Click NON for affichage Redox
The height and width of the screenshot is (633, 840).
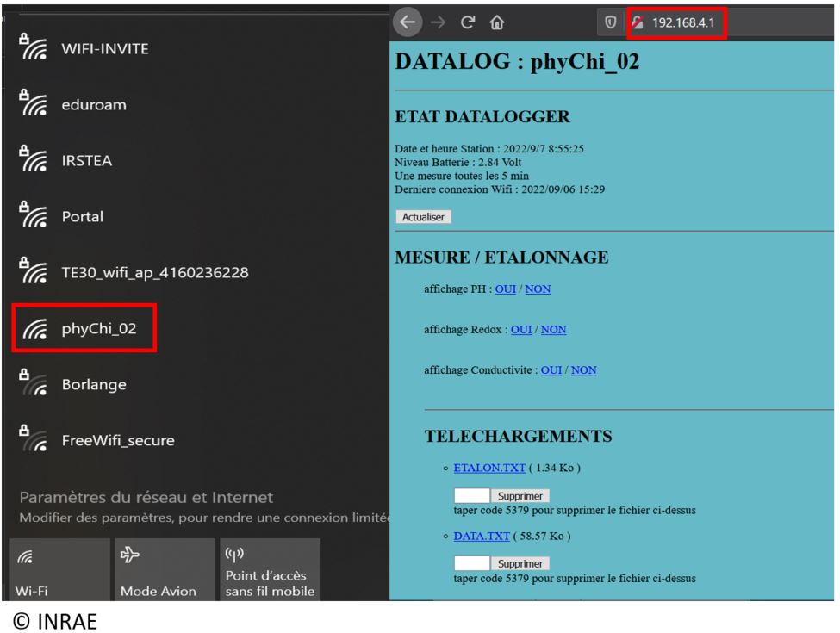click(x=552, y=329)
